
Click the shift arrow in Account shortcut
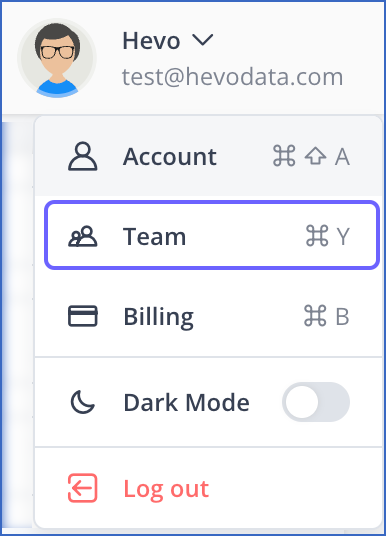pyautogui.click(x=315, y=157)
